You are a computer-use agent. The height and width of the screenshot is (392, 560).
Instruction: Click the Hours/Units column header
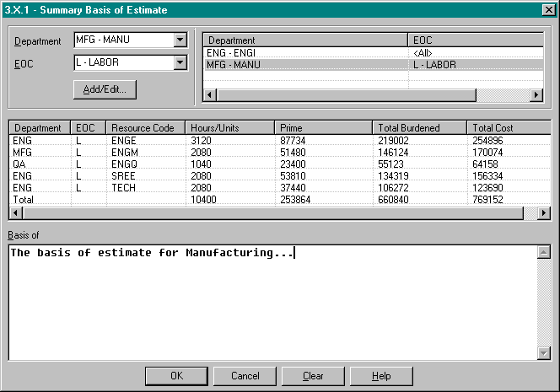[229, 128]
